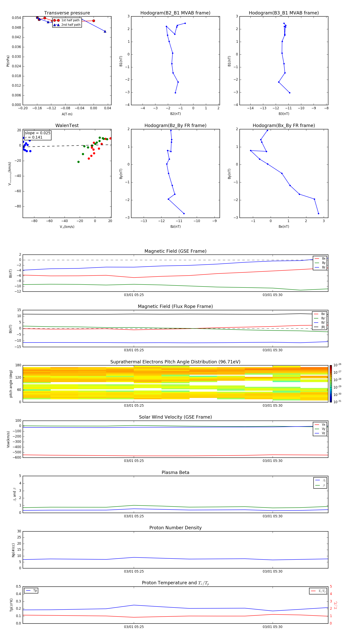Click the "Pt(nPa)" y-axis label
This screenshot has height=644, width=351.
[x=8, y=61]
